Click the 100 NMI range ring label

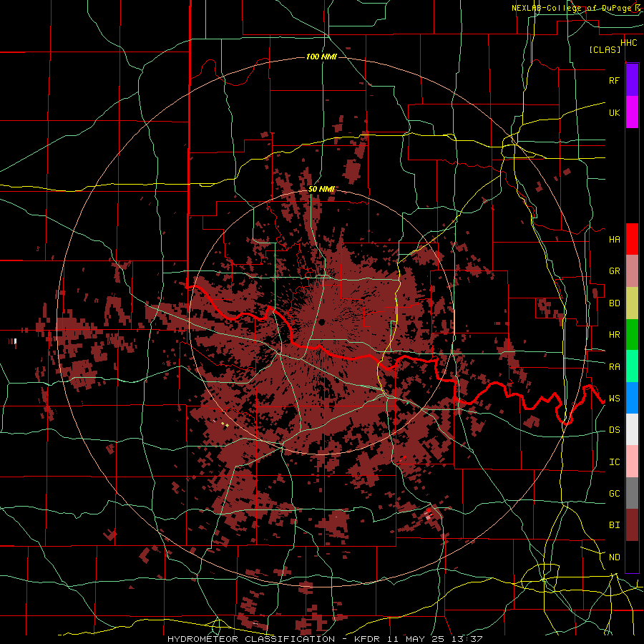pos(321,57)
